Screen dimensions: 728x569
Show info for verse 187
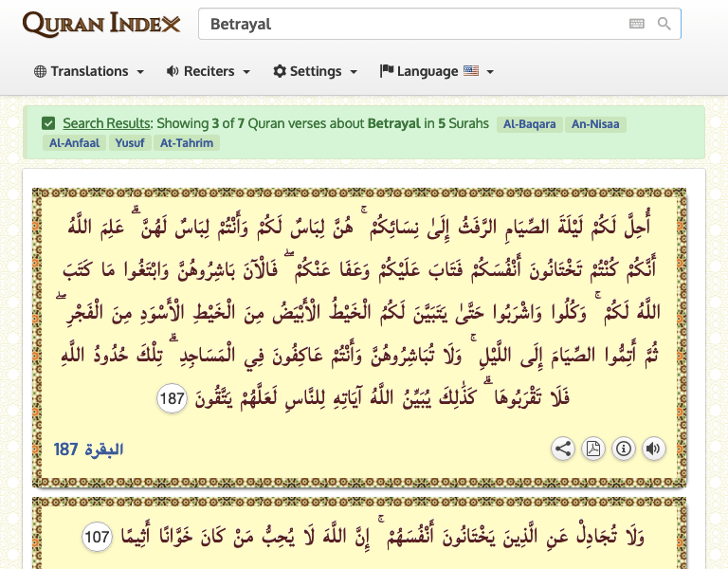pyautogui.click(x=623, y=449)
